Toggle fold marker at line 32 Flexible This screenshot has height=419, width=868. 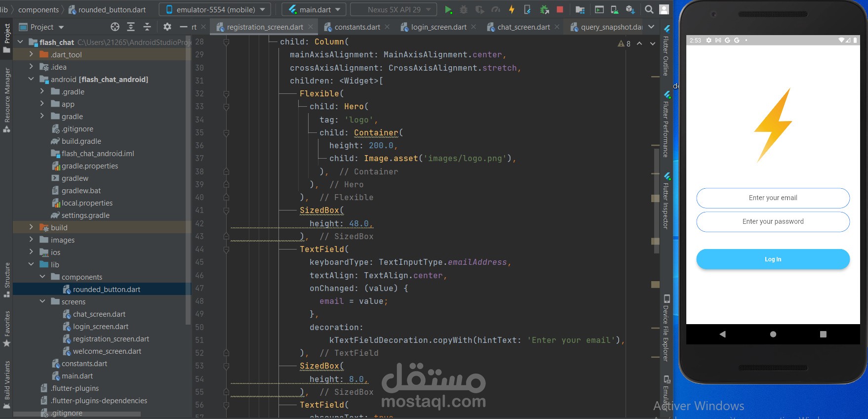(x=226, y=93)
